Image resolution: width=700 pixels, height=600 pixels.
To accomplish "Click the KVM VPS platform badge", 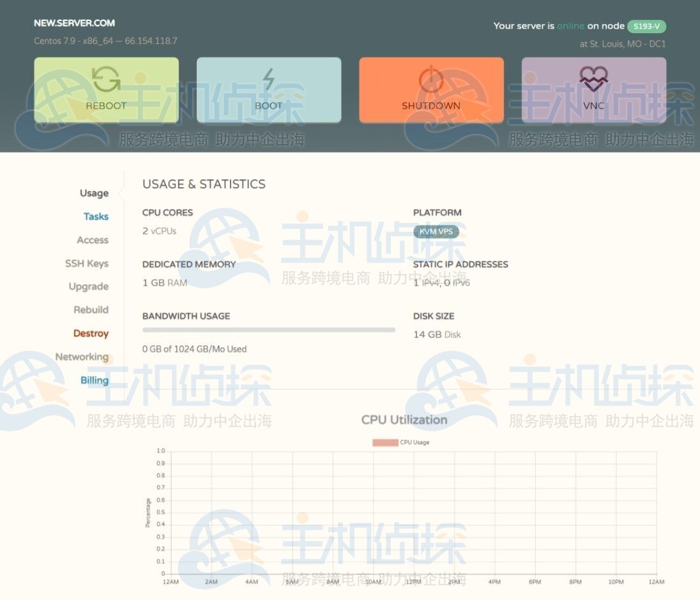I will (436, 232).
